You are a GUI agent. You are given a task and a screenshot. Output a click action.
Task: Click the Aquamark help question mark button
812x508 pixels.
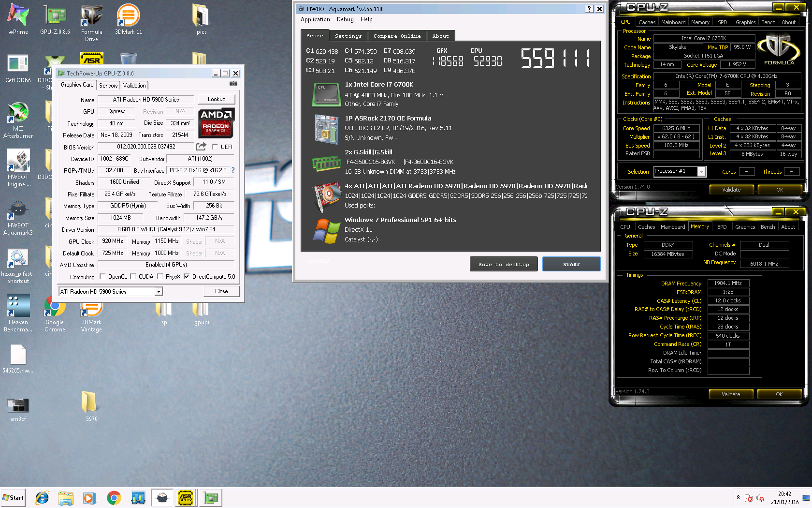click(x=589, y=9)
